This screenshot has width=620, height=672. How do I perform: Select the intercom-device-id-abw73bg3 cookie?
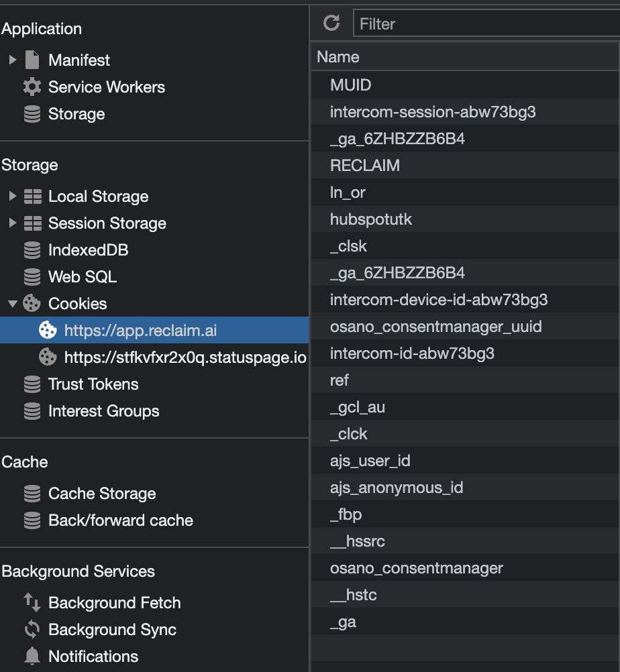coord(465,300)
